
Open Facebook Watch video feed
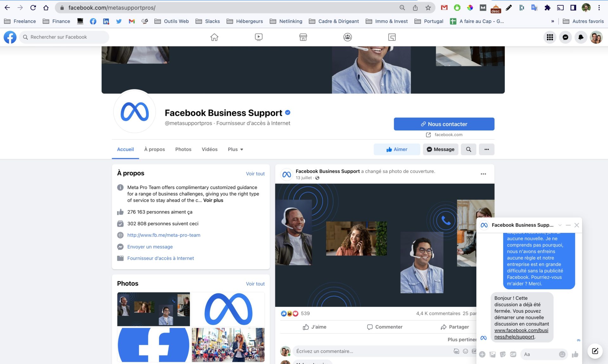click(258, 37)
